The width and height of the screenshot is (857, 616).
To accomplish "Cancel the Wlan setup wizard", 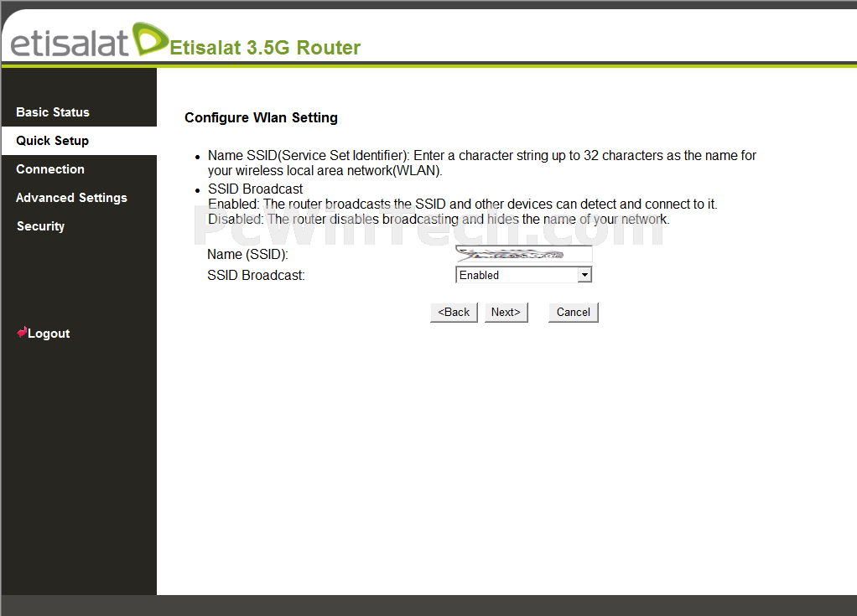I will tap(574, 313).
